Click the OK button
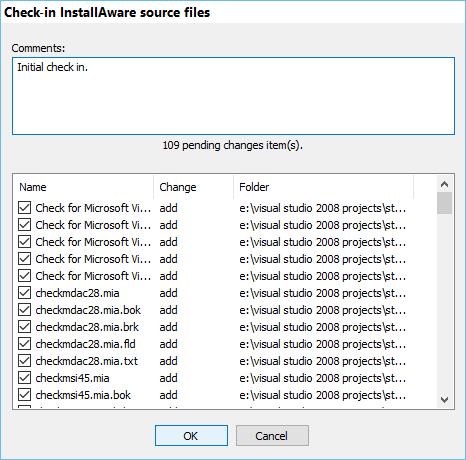This screenshot has width=466, height=460. pyautogui.click(x=191, y=436)
